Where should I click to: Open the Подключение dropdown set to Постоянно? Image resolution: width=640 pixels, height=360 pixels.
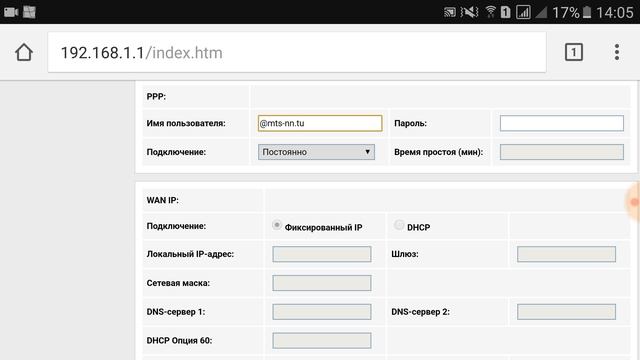tap(316, 152)
